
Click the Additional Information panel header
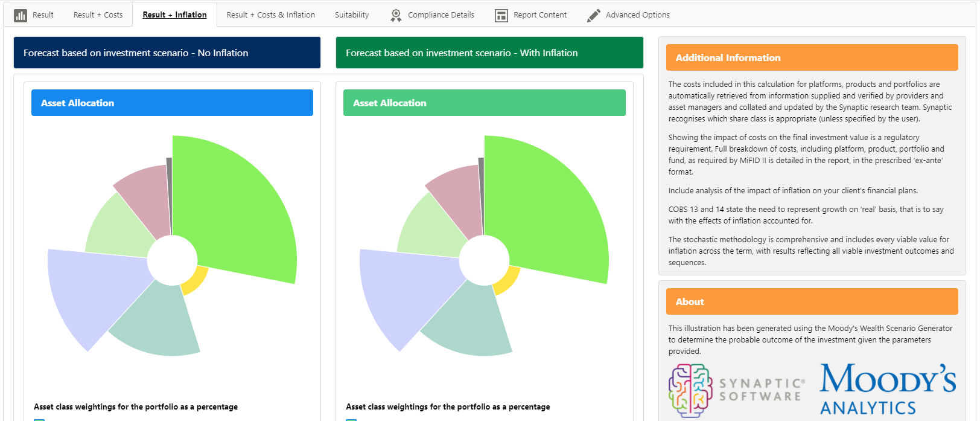(812, 57)
